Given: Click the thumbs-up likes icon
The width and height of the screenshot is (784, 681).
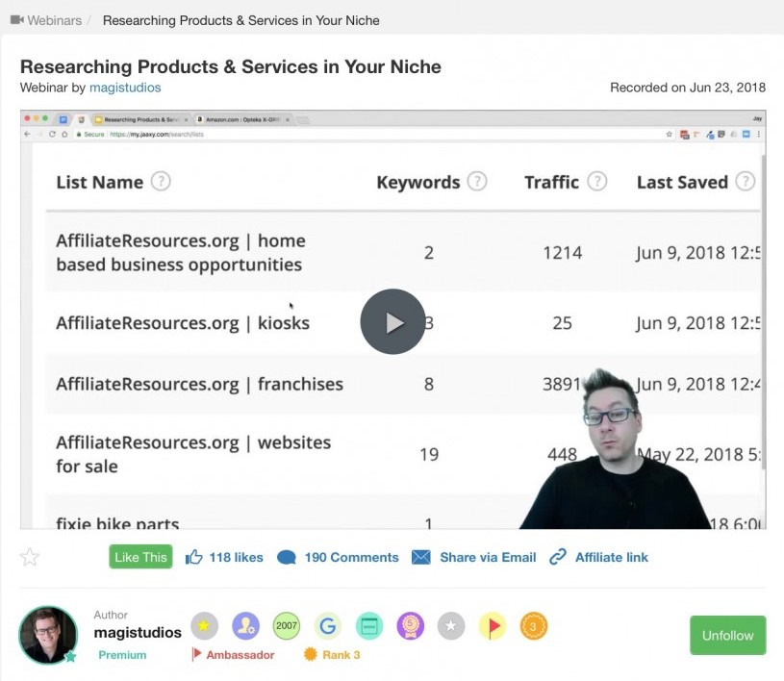Looking at the screenshot, I should (x=194, y=557).
